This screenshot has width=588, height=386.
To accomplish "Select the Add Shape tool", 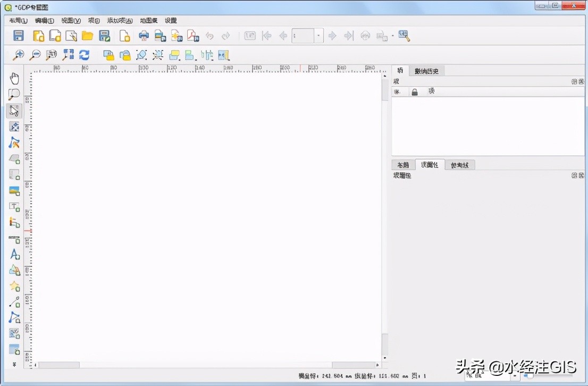I will 14,270.
